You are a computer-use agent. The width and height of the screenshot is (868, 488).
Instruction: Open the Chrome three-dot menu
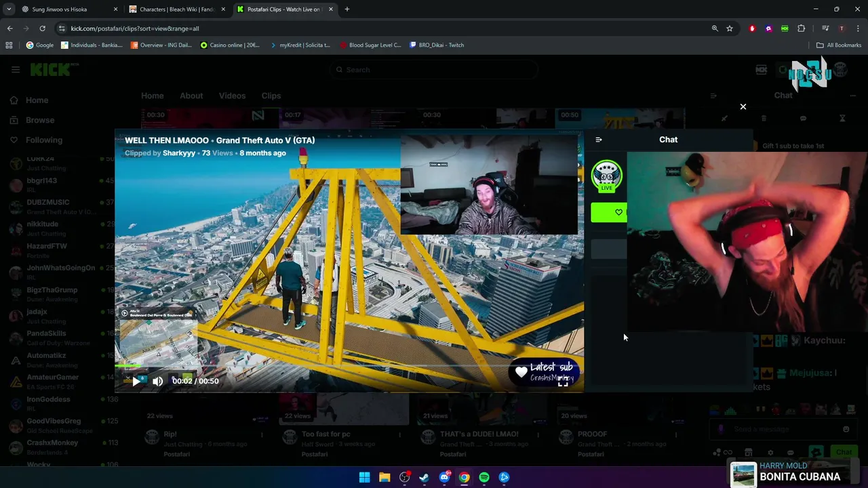pyautogui.click(x=859, y=28)
